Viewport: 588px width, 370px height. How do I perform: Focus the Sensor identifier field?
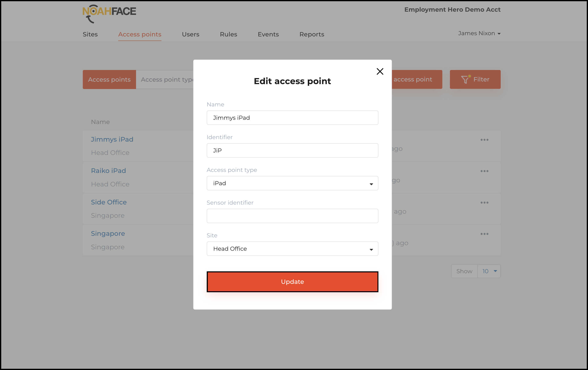292,216
